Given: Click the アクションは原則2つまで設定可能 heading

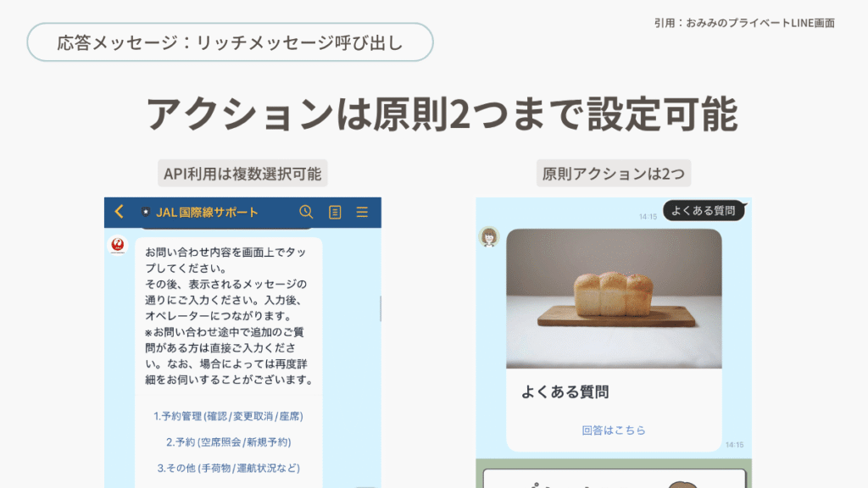Looking at the screenshot, I should tap(442, 114).
